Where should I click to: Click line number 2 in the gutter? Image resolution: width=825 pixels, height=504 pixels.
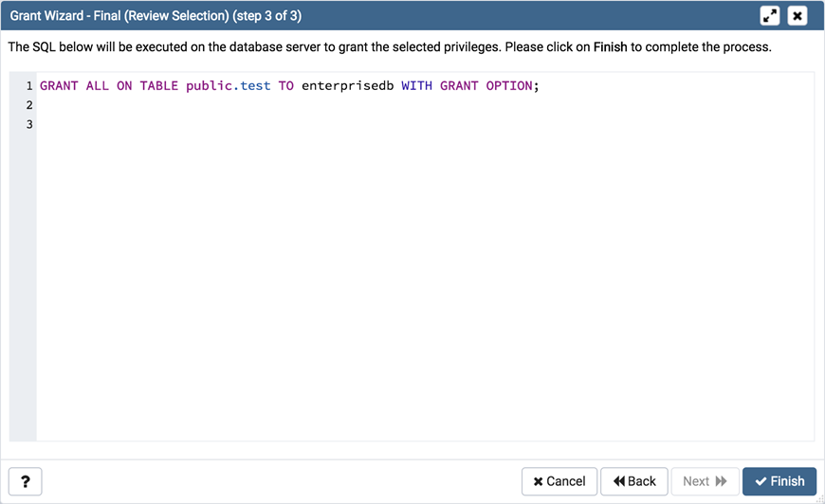coord(29,105)
